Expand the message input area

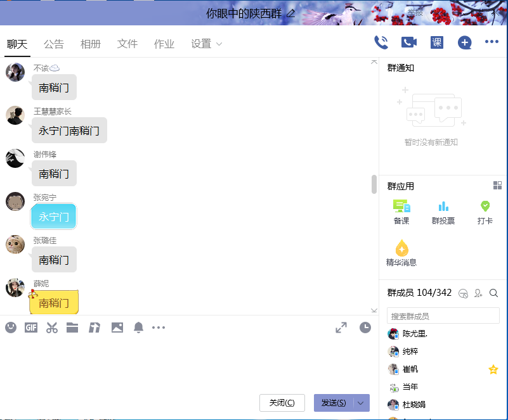[341, 328]
